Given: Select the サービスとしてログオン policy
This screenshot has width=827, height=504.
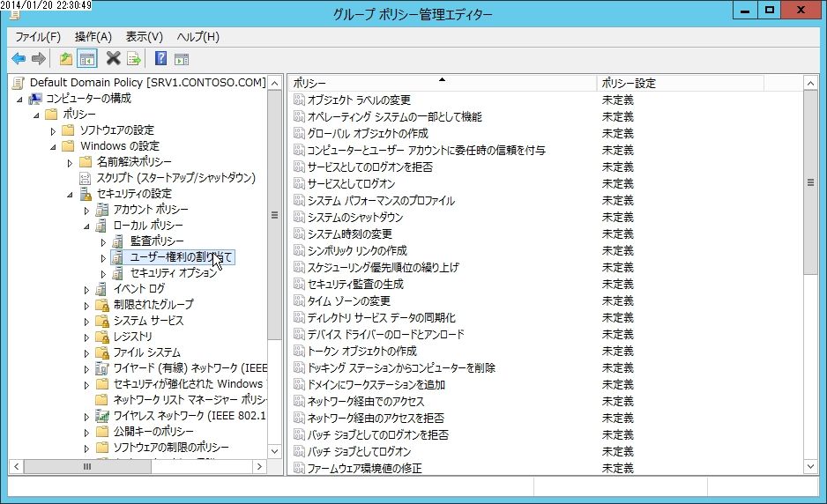Looking at the screenshot, I should [x=351, y=183].
